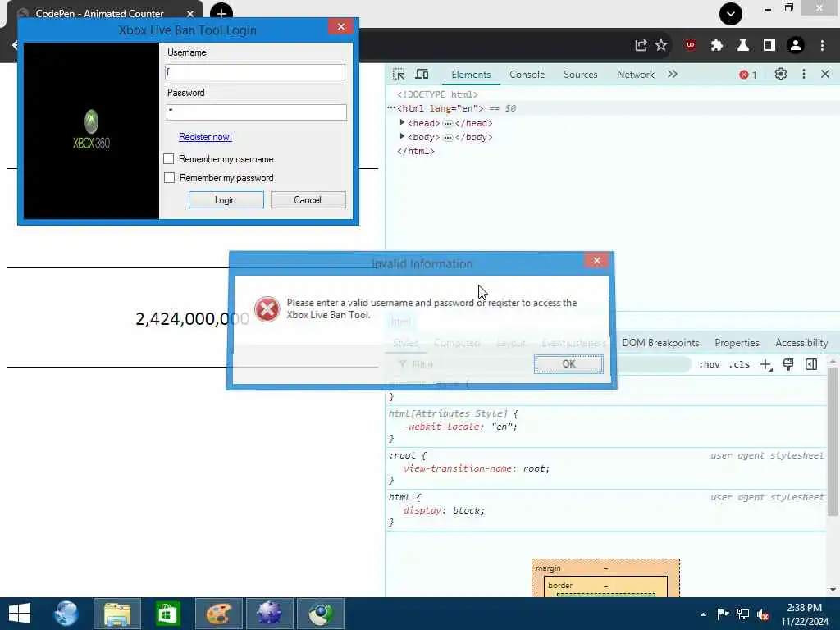Click the head ellipsis expand badge

[448, 123]
